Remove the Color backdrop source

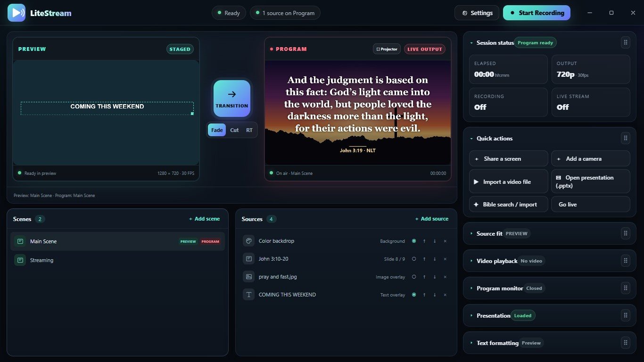[x=445, y=241]
